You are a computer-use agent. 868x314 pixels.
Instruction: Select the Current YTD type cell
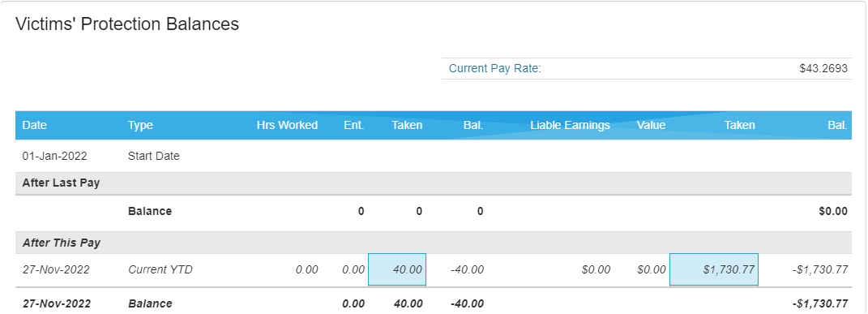click(x=160, y=269)
